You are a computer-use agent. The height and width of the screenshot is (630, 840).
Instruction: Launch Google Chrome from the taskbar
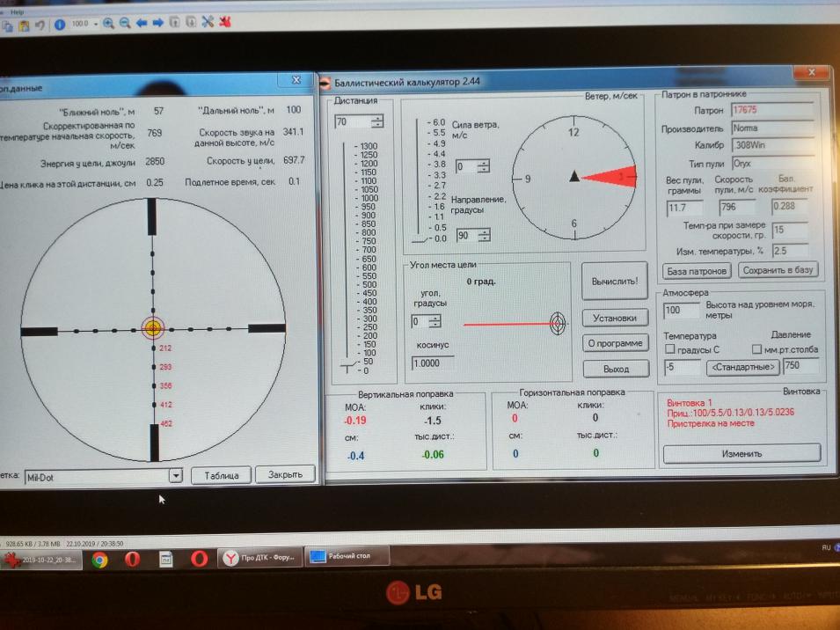99,560
